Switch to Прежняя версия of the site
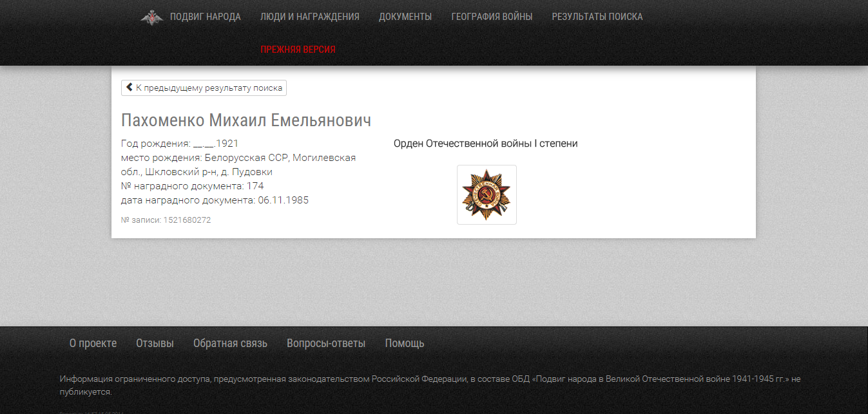This screenshot has width=868, height=414. (298, 50)
